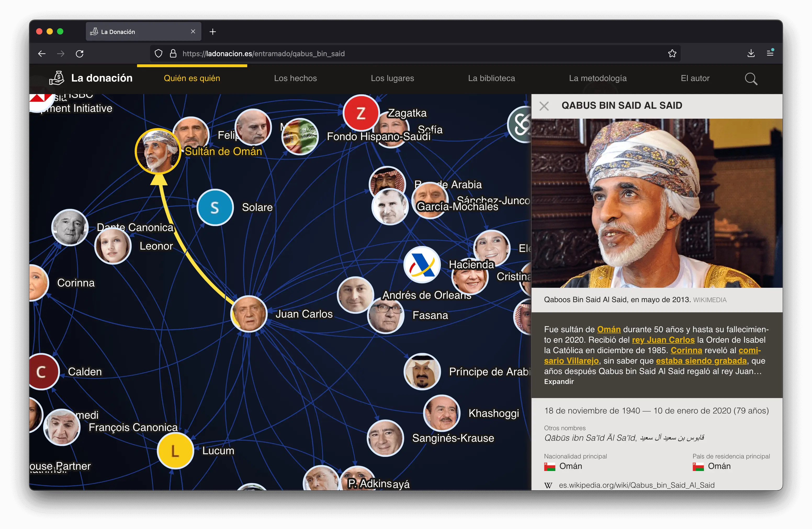Select the Khashoggi portrait node

coord(442,413)
